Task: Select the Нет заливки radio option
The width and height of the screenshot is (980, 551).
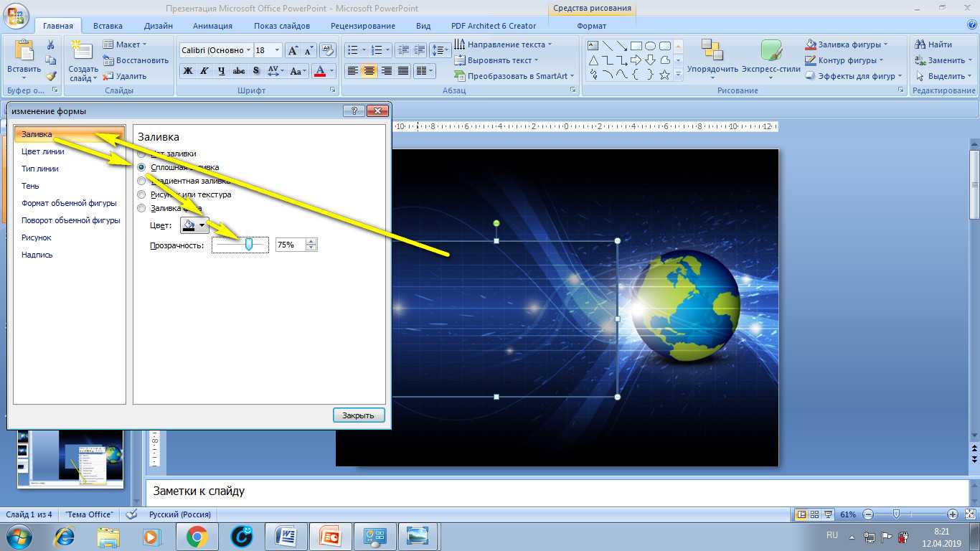Action: pyautogui.click(x=141, y=154)
